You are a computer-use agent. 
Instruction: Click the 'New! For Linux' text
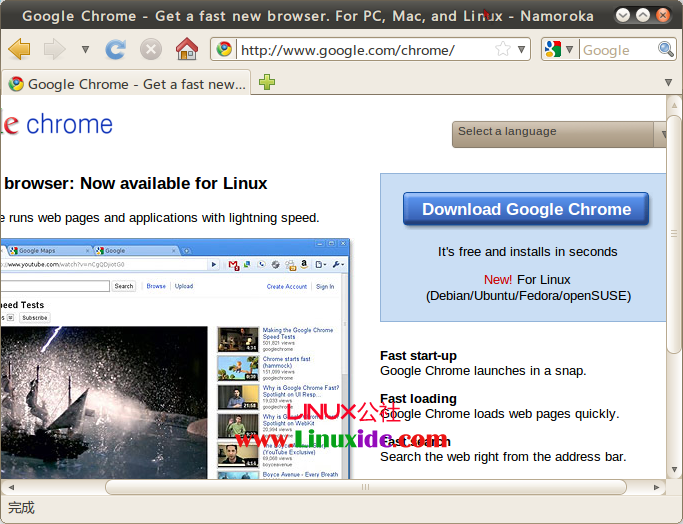point(527,280)
